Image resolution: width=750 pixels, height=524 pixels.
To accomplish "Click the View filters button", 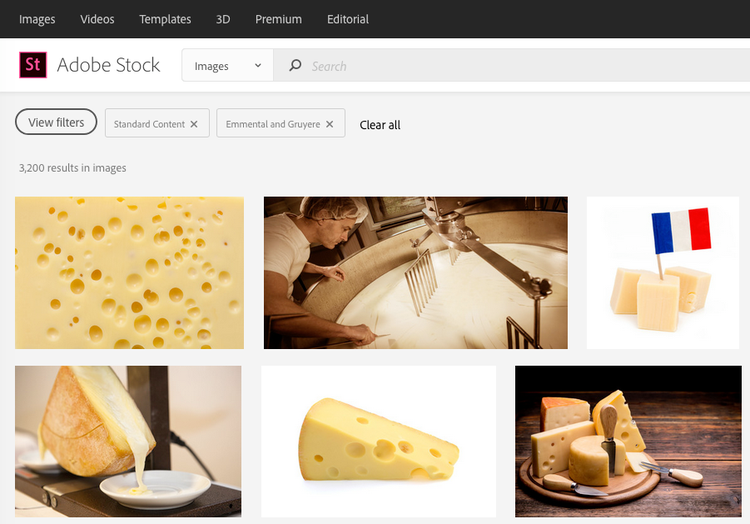I will click(56, 122).
